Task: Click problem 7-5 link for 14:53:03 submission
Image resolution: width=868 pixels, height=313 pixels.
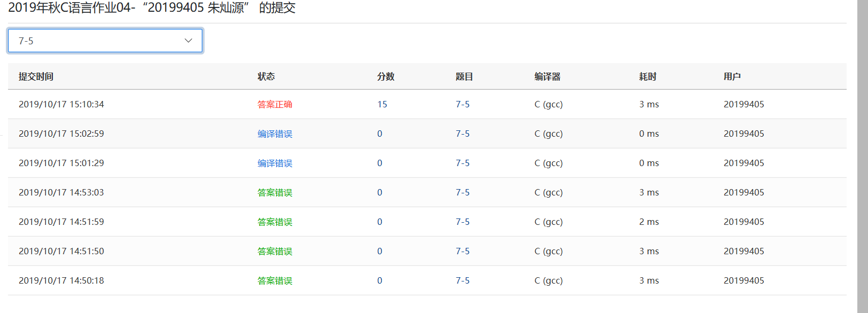Action: [x=463, y=192]
